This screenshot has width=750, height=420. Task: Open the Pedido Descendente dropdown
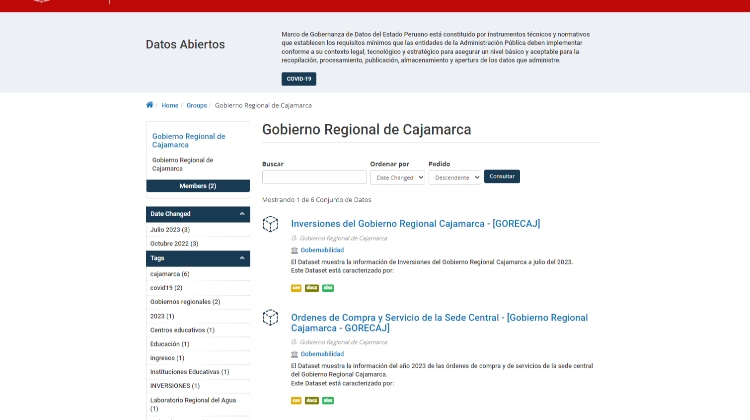(x=454, y=177)
